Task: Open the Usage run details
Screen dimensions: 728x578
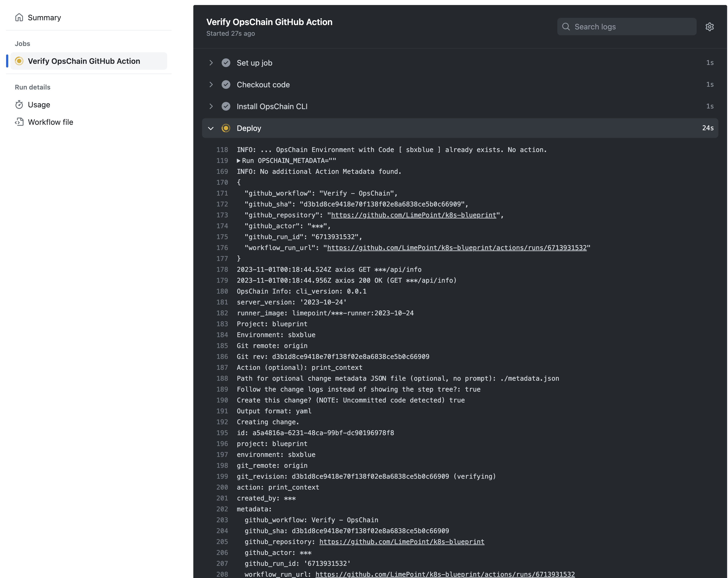Action: tap(39, 105)
